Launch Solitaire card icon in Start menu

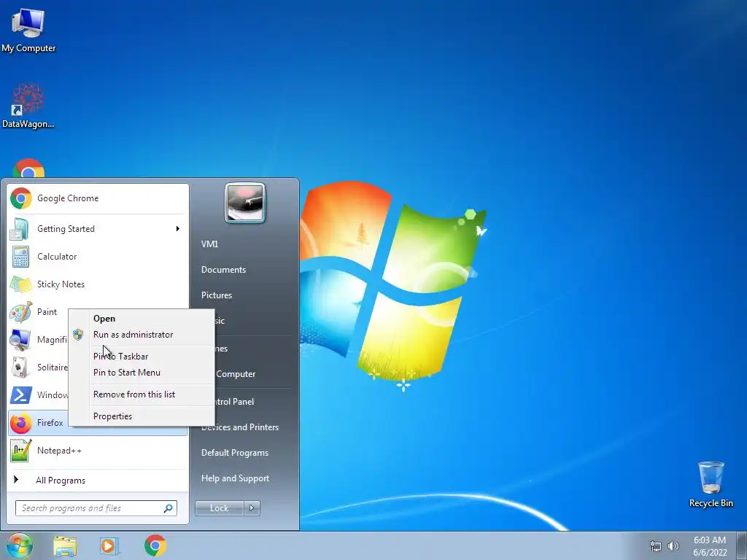20,367
